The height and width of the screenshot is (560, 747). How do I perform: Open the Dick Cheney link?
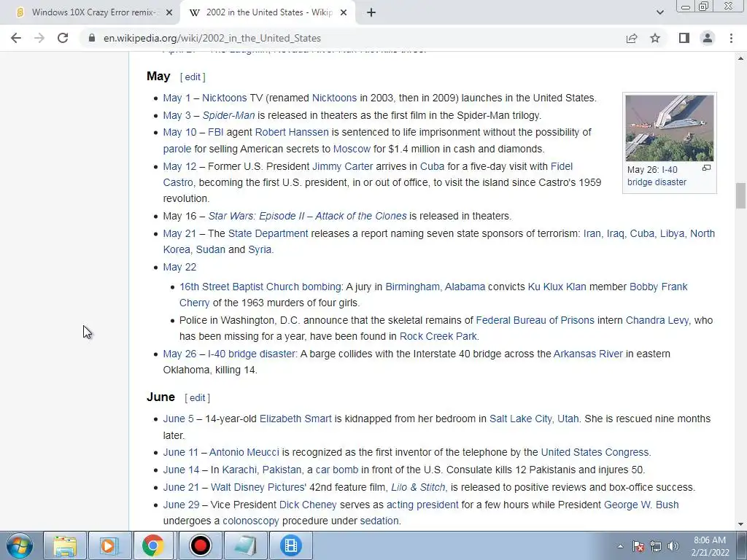tap(308, 505)
